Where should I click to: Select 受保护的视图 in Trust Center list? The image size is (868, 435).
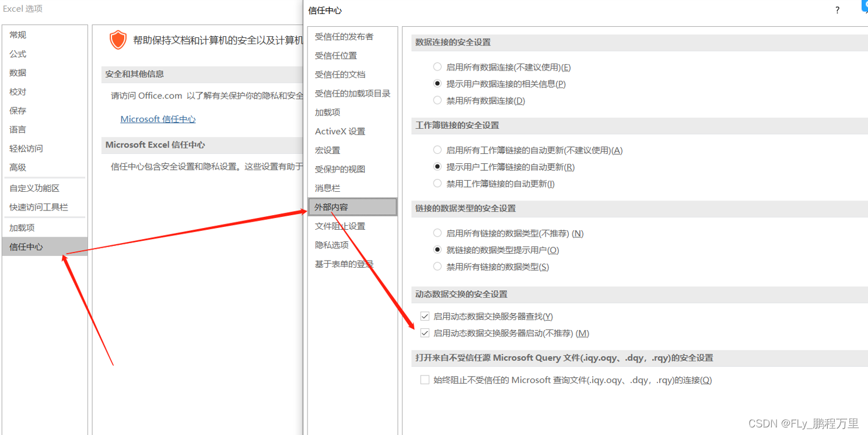point(353,169)
